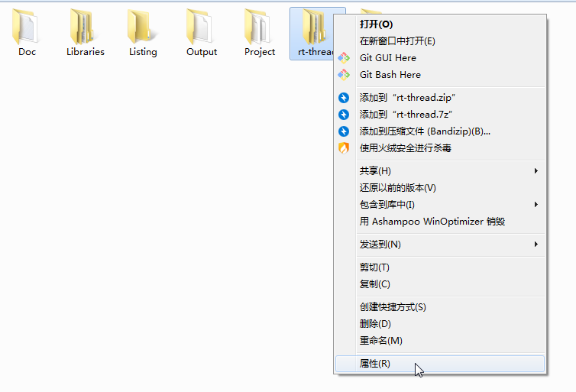Expand the 发送到(N) submenu arrow
The height and width of the screenshot is (392, 576).
[536, 245]
